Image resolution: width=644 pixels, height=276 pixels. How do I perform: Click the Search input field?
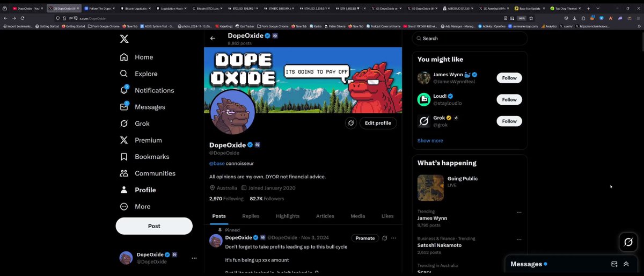tap(470, 39)
